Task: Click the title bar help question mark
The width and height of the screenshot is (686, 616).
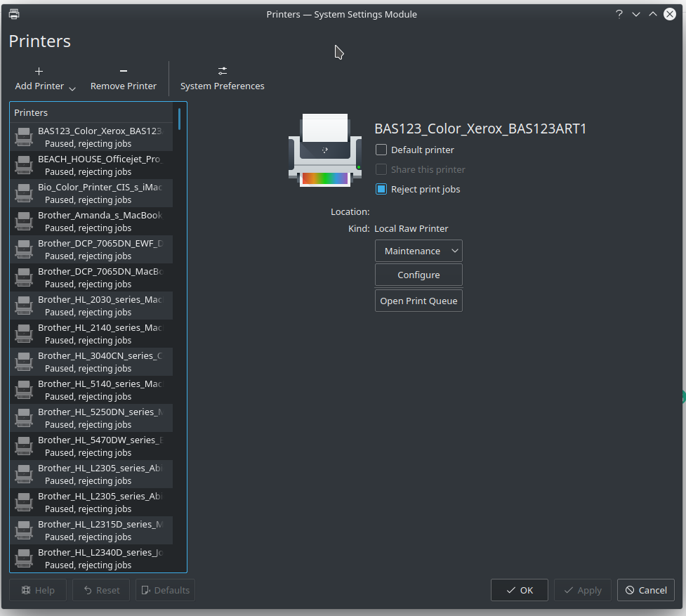Action: coord(619,15)
